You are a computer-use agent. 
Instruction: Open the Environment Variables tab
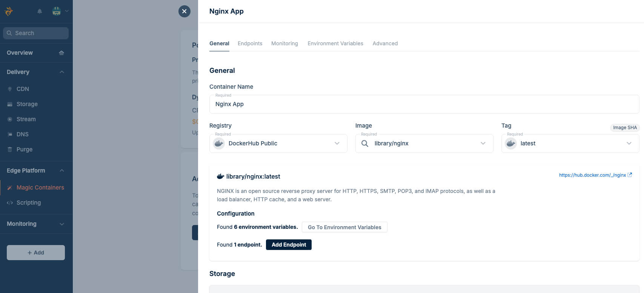[335, 43]
